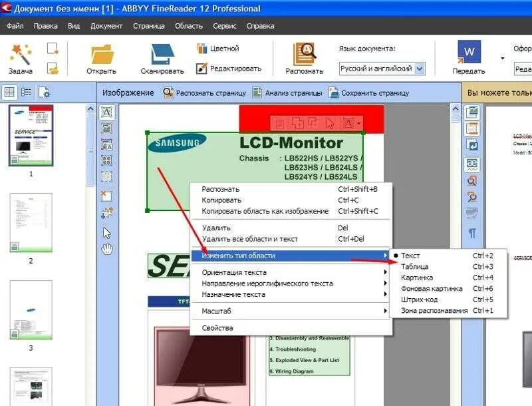This screenshot has height=406, width=532.
Task: Switch pages panel to thumbnails view
Action: point(9,92)
